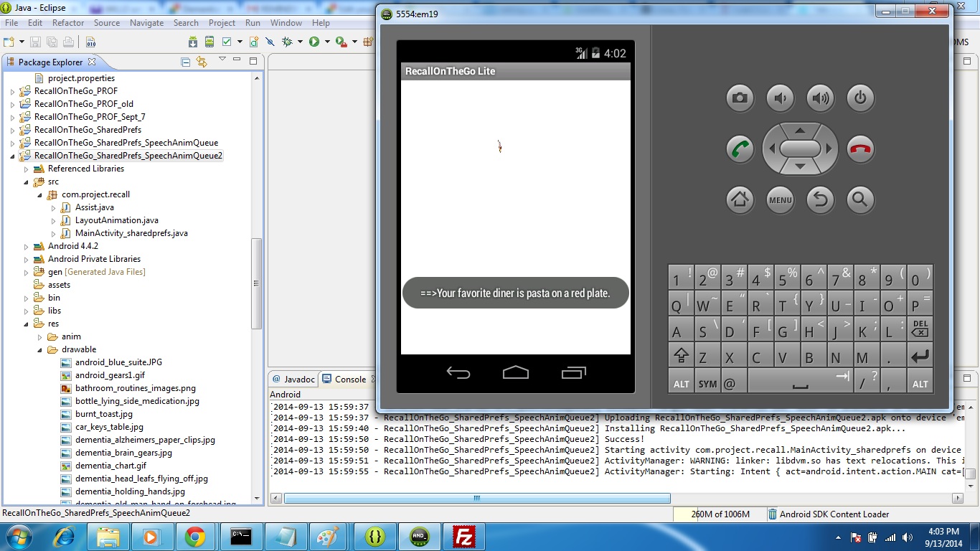The height and width of the screenshot is (551, 980).
Task: Expand the RecallOnTheGo_PROF project
Action: (12, 92)
